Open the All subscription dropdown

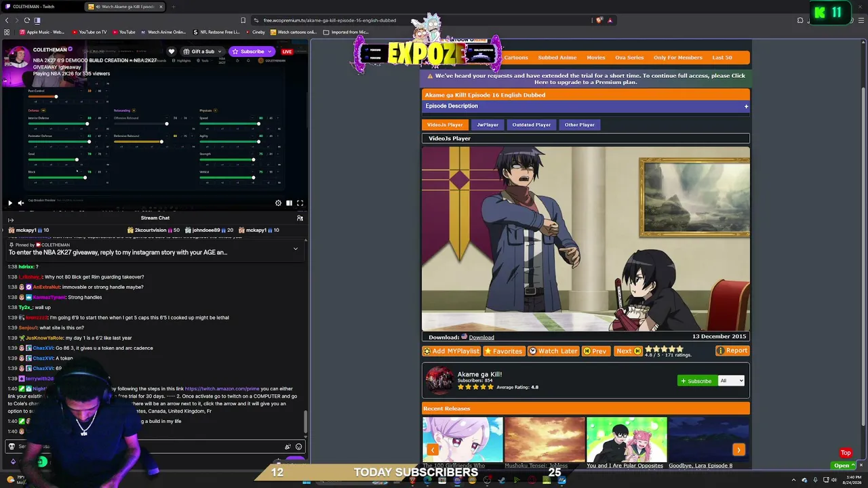(x=731, y=381)
